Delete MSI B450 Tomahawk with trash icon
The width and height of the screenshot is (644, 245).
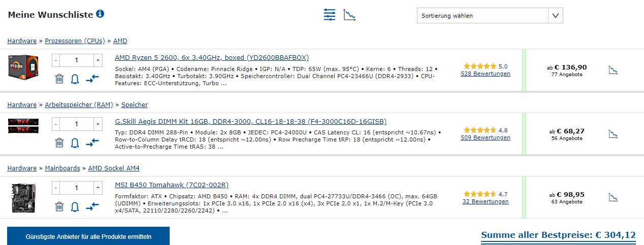tap(59, 206)
